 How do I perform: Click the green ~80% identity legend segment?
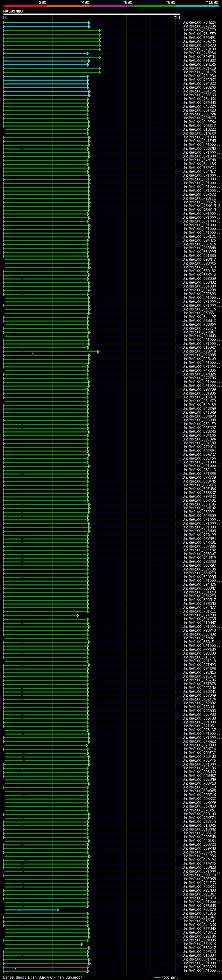tap(154, 6)
